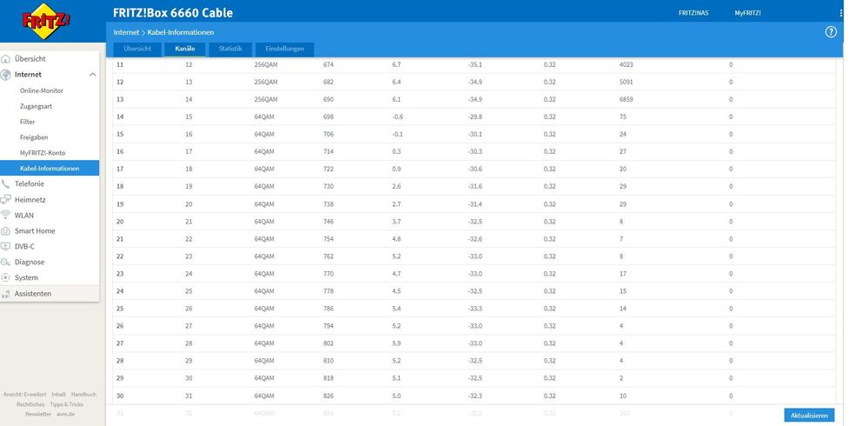Image resolution: width=868 pixels, height=426 pixels.
Task: Click value -30.1 in row 15
Action: 475,134
